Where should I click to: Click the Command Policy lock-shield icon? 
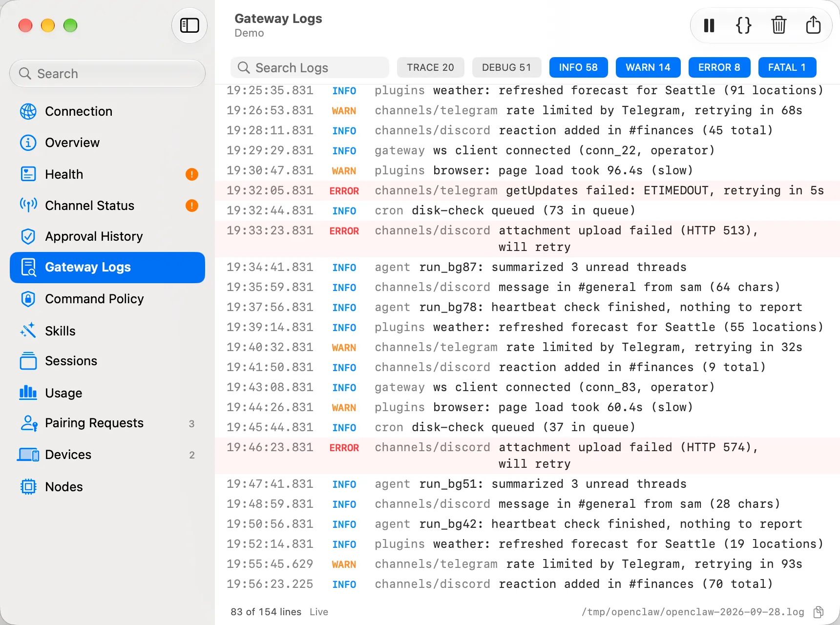point(28,299)
